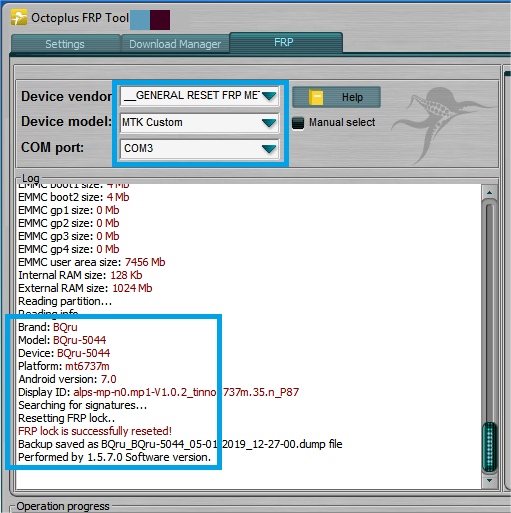Click the 'Internal RAM size: 128 Kb' line

tap(80, 275)
